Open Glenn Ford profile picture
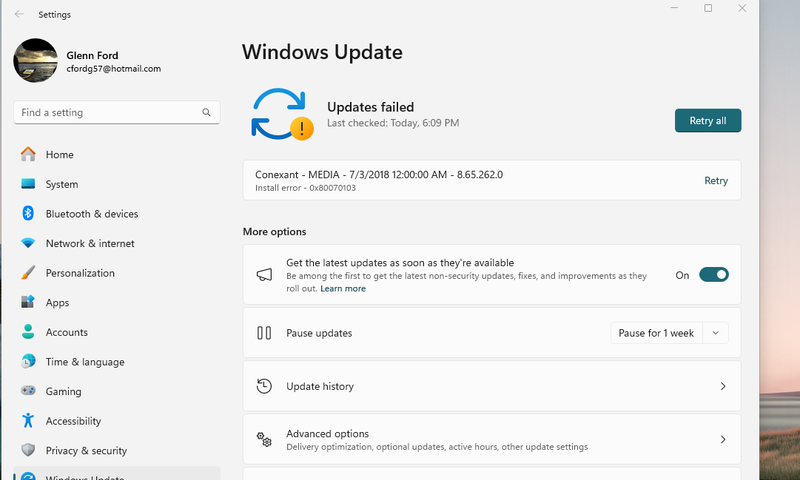Viewport: 800px width, 480px height. [35, 60]
